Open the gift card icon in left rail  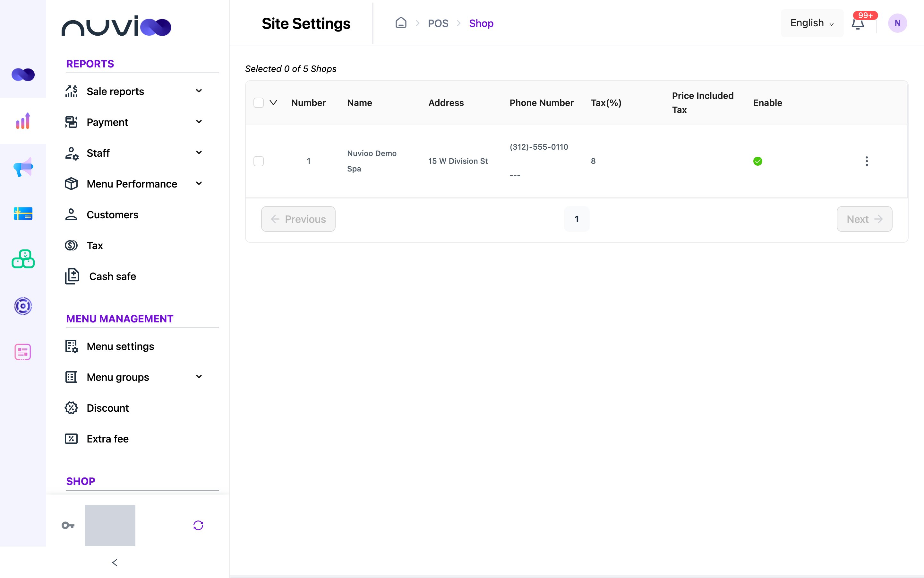(x=23, y=213)
